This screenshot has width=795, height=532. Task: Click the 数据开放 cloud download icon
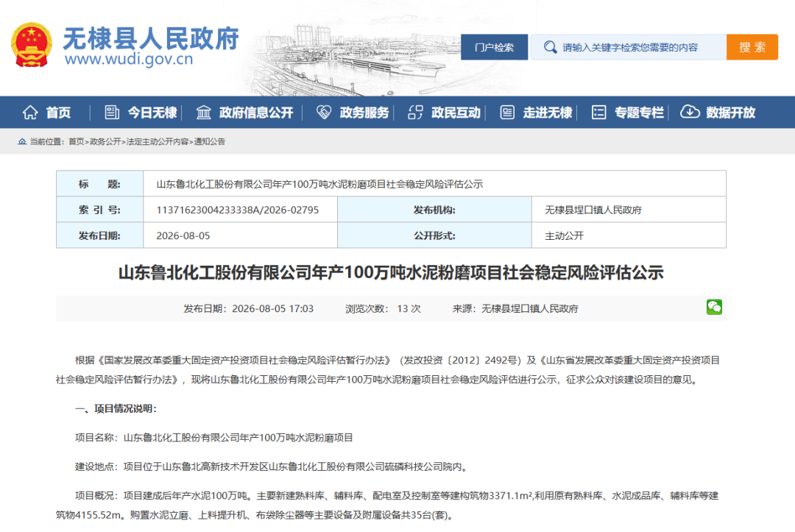pos(690,112)
